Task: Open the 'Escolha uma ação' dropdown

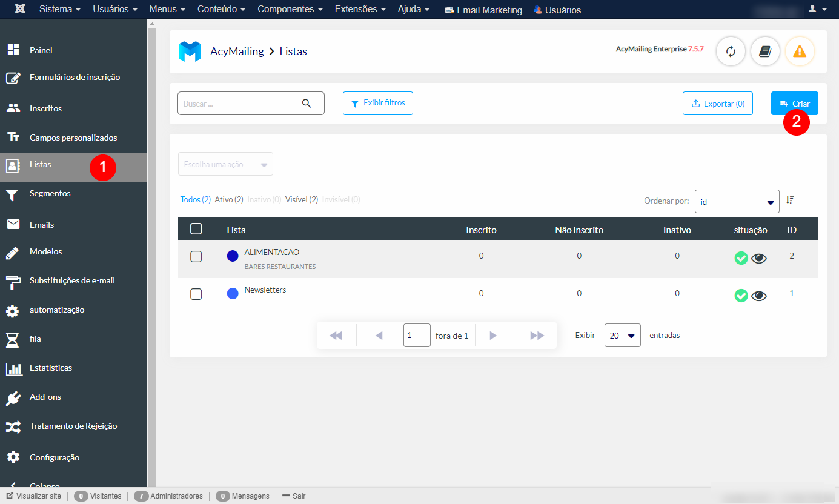Action: (x=225, y=164)
